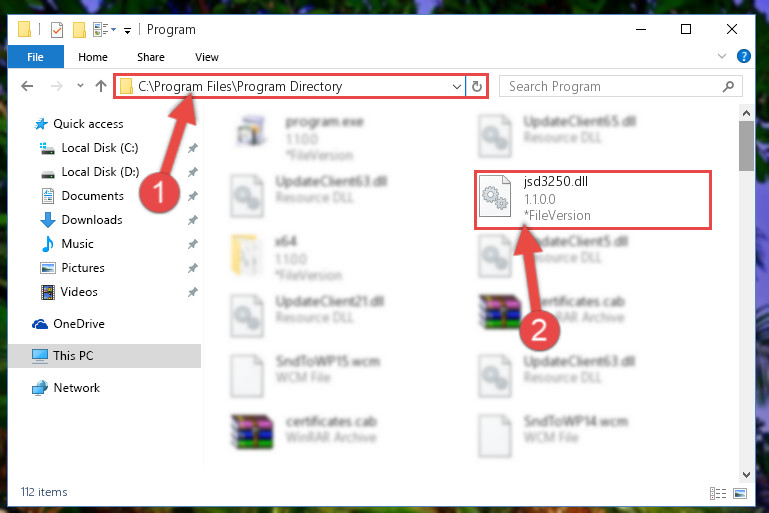Screen dimensions: 769x513
Task: Switch to large icons view layout
Action: (x=740, y=493)
